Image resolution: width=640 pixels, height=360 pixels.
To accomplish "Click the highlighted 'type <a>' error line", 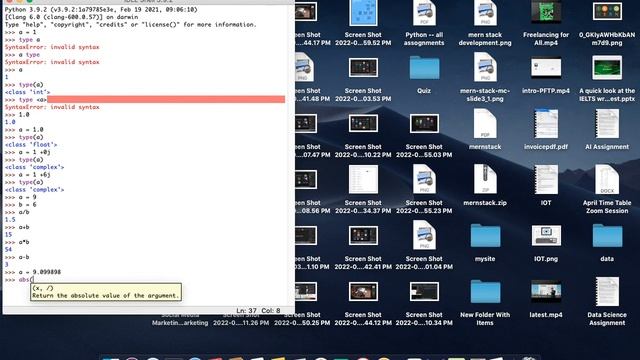I will click(145, 100).
